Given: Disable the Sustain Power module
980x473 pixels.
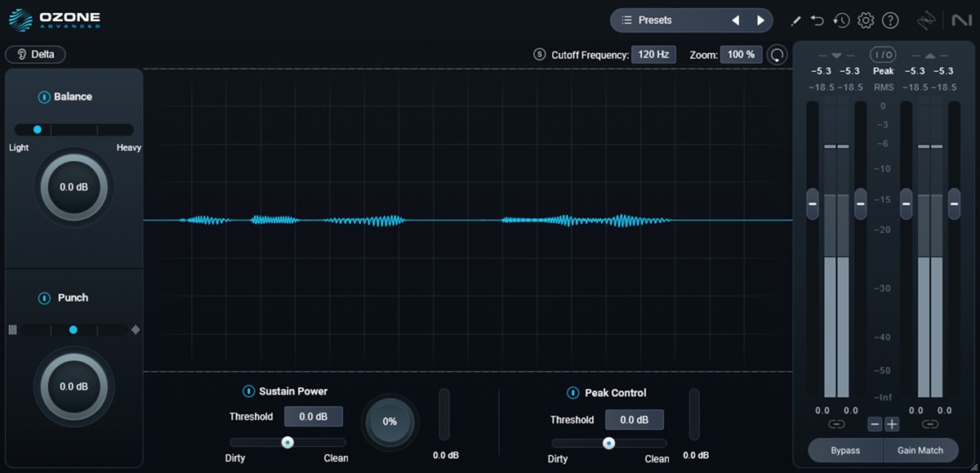Looking at the screenshot, I should (248, 391).
